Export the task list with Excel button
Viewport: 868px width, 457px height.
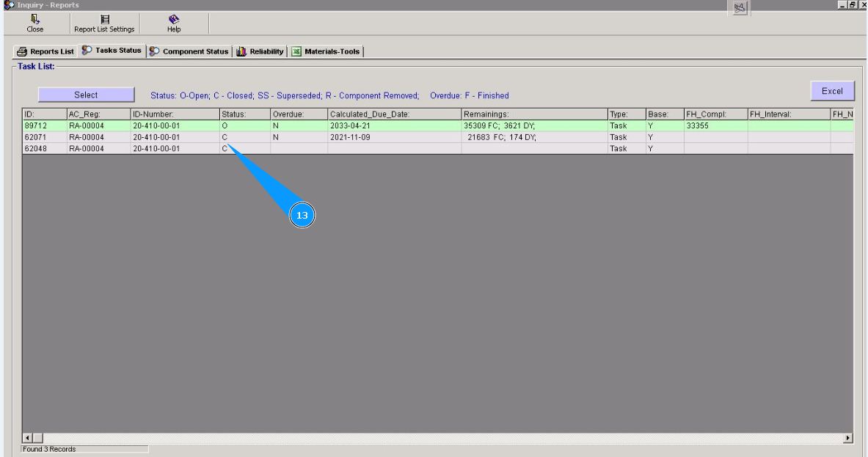832,91
